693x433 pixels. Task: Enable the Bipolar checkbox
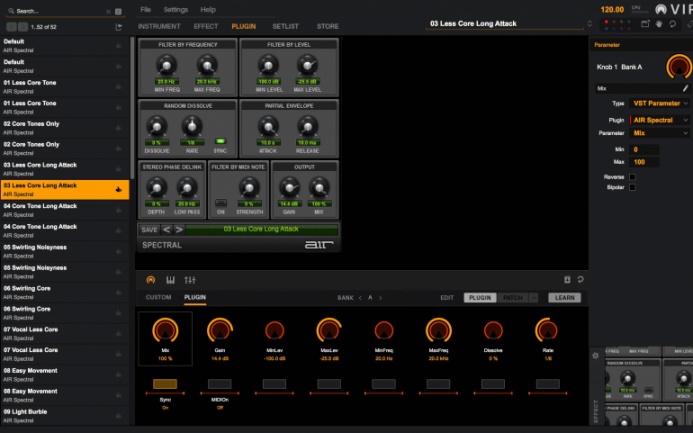(x=632, y=187)
